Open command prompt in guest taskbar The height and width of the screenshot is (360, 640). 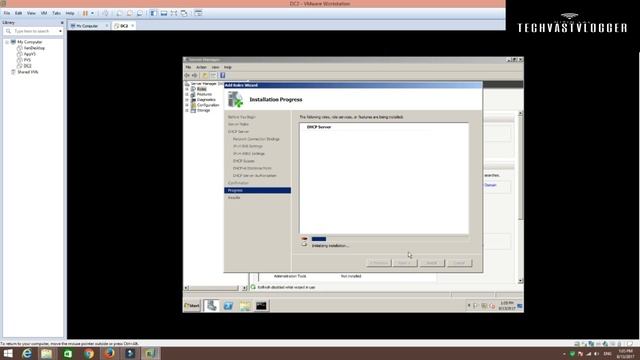click(261, 306)
